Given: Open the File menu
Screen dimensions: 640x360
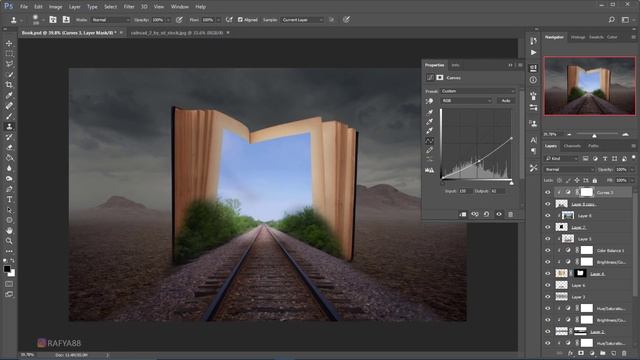Looking at the screenshot, I should pos(24,7).
